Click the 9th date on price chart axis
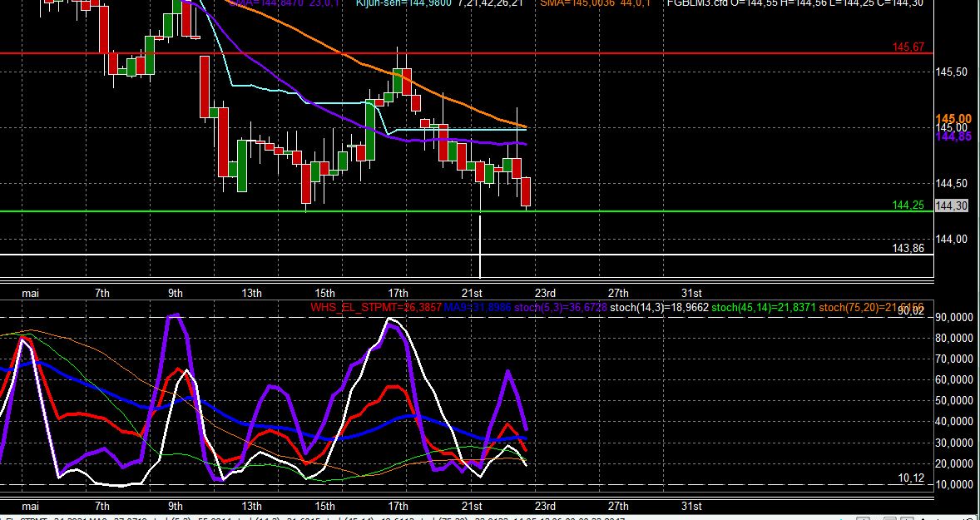Screen dimensions: 980x520 (x=176, y=293)
